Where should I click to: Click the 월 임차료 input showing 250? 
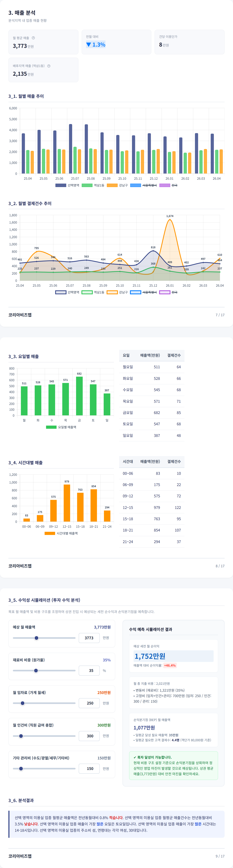(89, 703)
